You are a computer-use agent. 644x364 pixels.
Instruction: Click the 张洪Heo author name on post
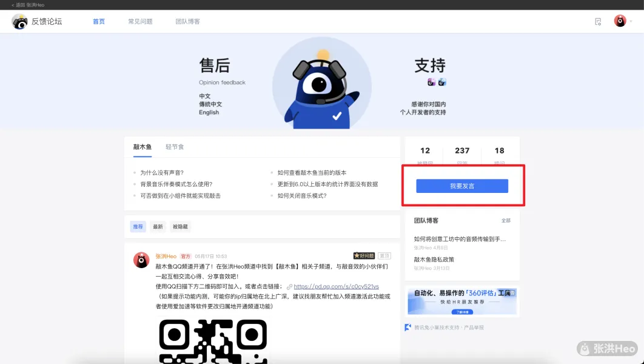(x=166, y=257)
